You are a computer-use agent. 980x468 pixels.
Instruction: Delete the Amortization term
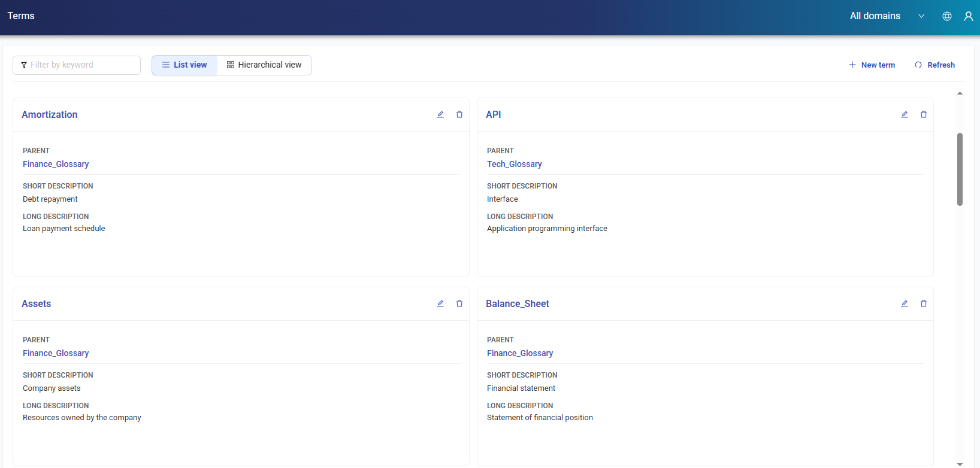[x=459, y=114]
